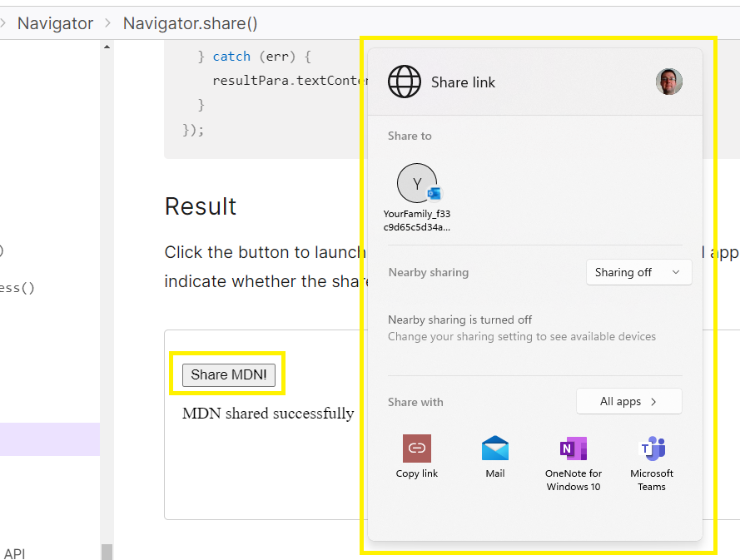Share using the Mail app icon
Viewport: 740px width, 560px height.
point(495,448)
